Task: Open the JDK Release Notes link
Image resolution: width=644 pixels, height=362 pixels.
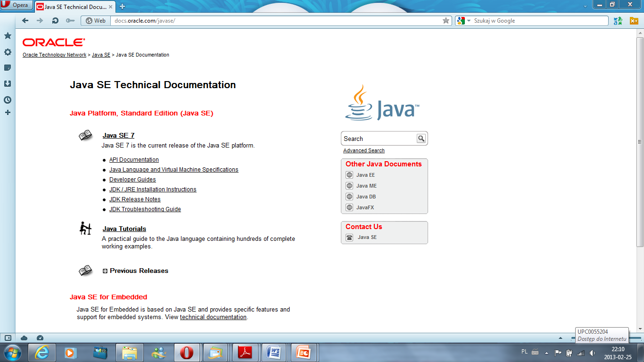Action: tap(135, 199)
